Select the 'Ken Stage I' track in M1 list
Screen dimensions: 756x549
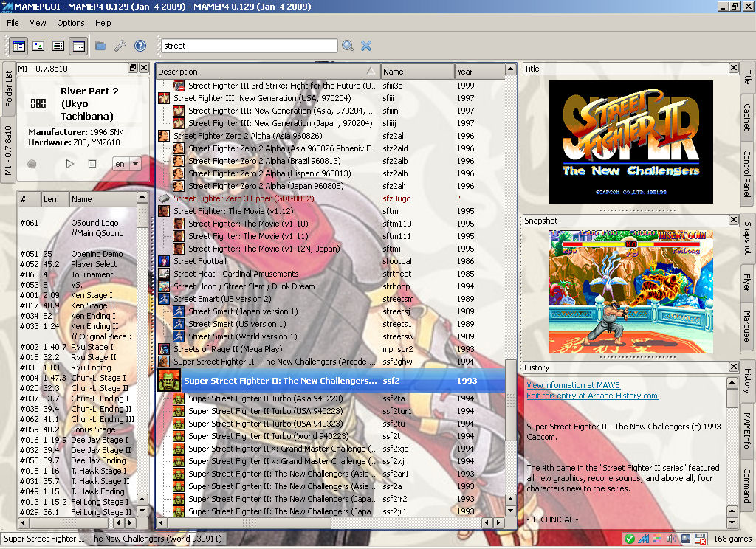pos(77,295)
